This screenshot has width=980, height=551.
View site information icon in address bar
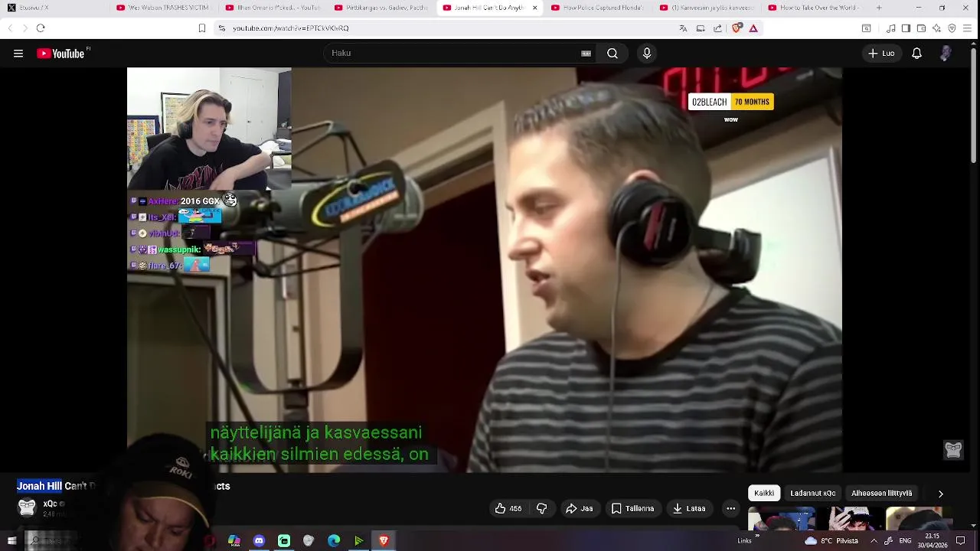point(222,28)
